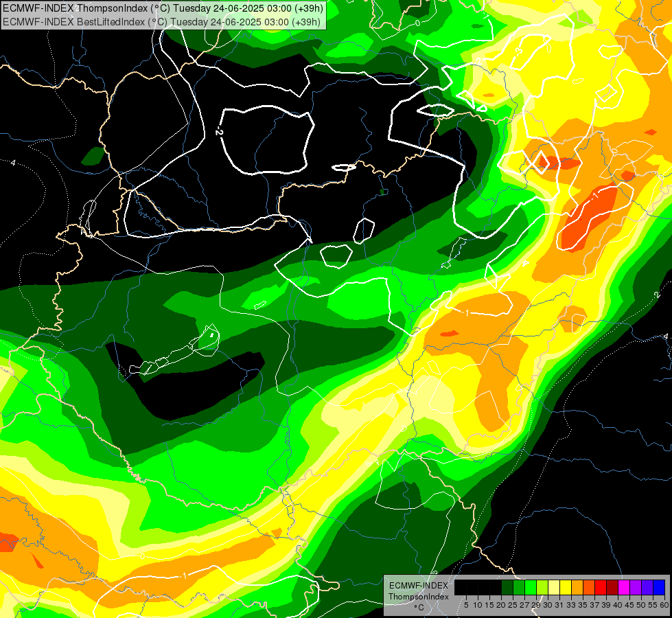Click the legend value 20 label
The image size is (672, 618).
(501, 605)
